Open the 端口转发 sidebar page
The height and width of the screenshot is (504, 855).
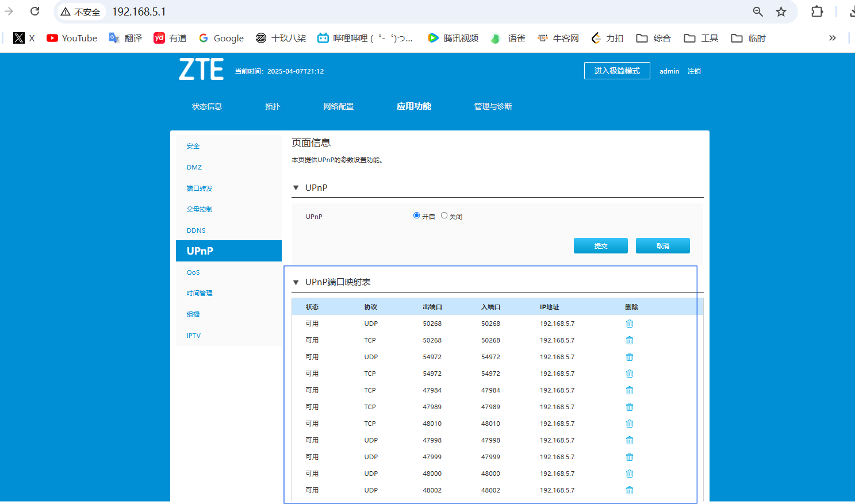[x=200, y=188]
